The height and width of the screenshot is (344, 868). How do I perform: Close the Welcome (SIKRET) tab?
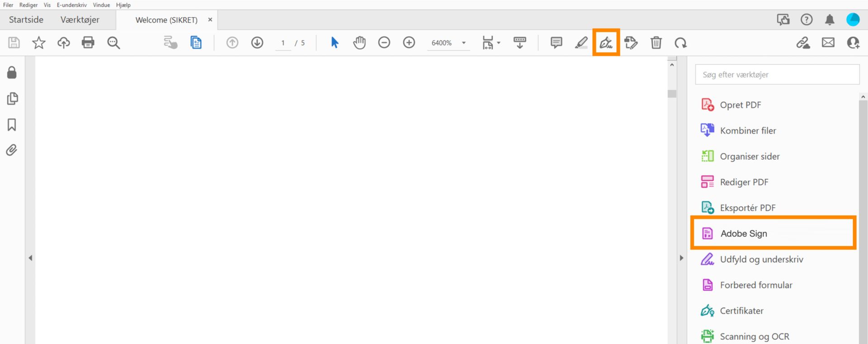coord(210,20)
